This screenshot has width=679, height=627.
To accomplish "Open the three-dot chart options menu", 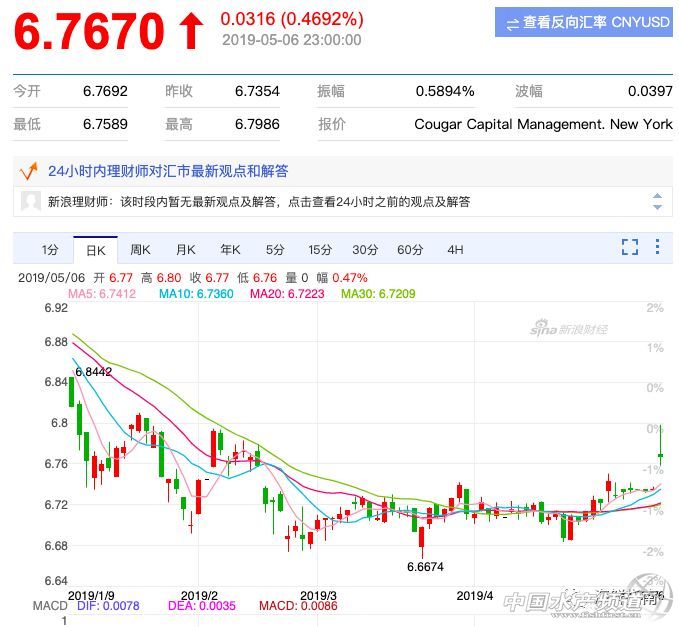I will (x=658, y=247).
